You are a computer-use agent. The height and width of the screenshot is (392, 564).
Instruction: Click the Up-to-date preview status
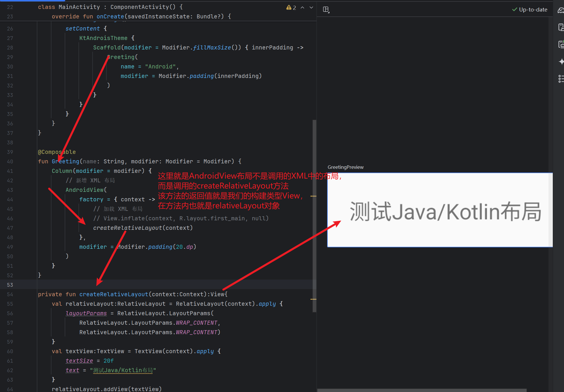coord(530,9)
